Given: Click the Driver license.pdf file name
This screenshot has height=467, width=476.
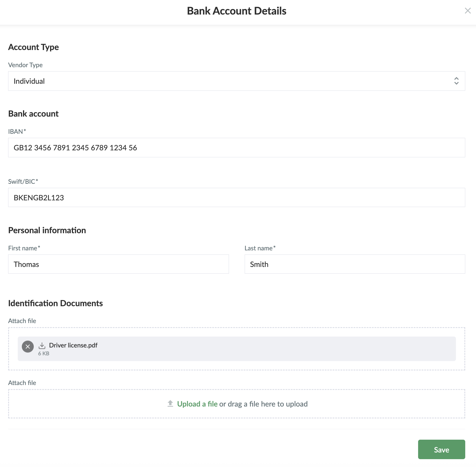Looking at the screenshot, I should 73,345.
